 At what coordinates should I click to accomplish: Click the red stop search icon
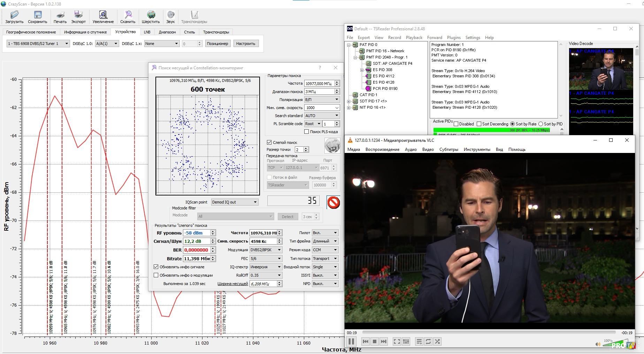coord(333,202)
